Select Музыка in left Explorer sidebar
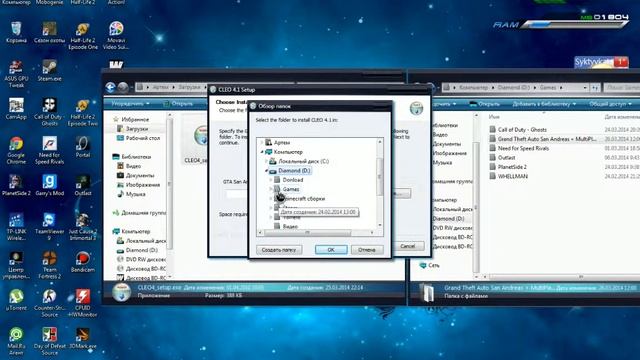 click(x=136, y=194)
